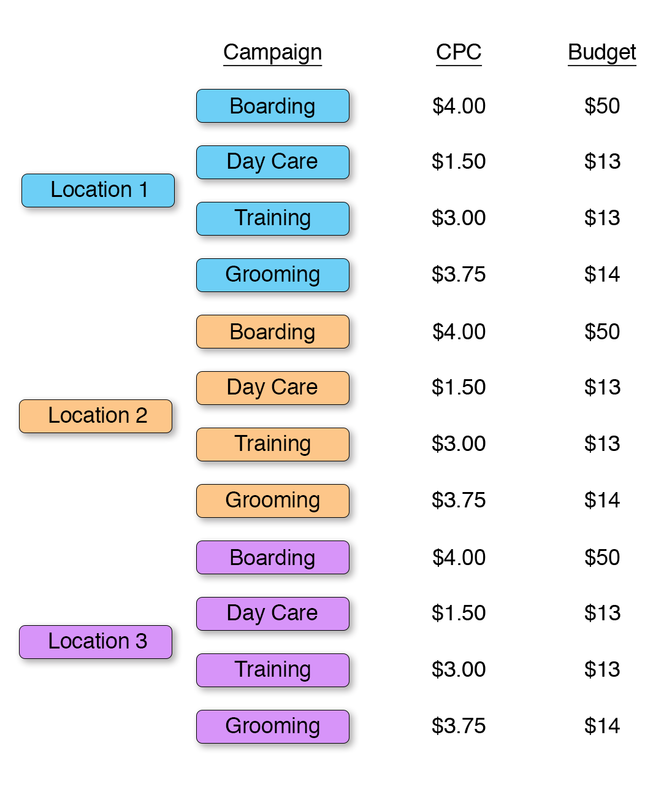The width and height of the screenshot is (672, 789).
Task: Click the underlined Campaign column header
Action: click(x=272, y=53)
